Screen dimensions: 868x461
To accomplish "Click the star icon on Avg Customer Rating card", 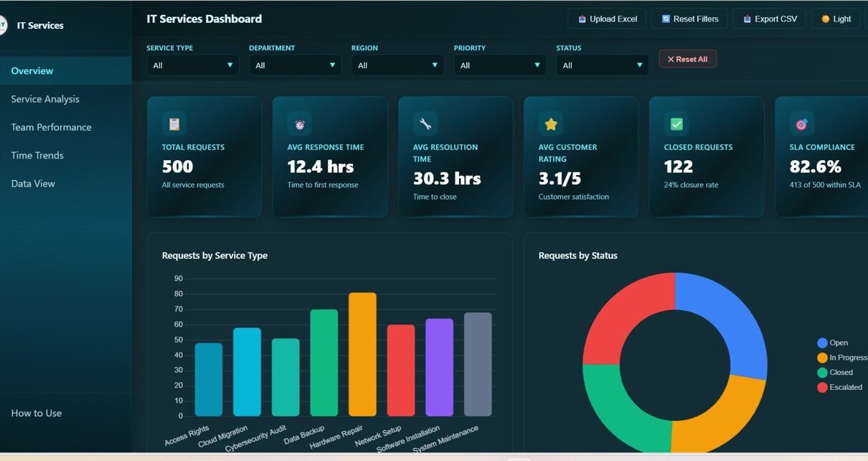I will (551, 124).
